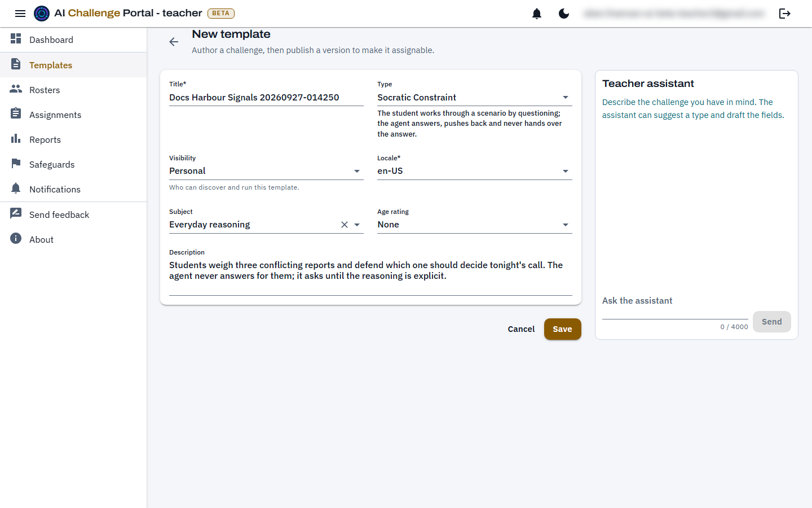The height and width of the screenshot is (508, 812).
Task: Open the Dashboard menu item
Action: tap(73, 40)
